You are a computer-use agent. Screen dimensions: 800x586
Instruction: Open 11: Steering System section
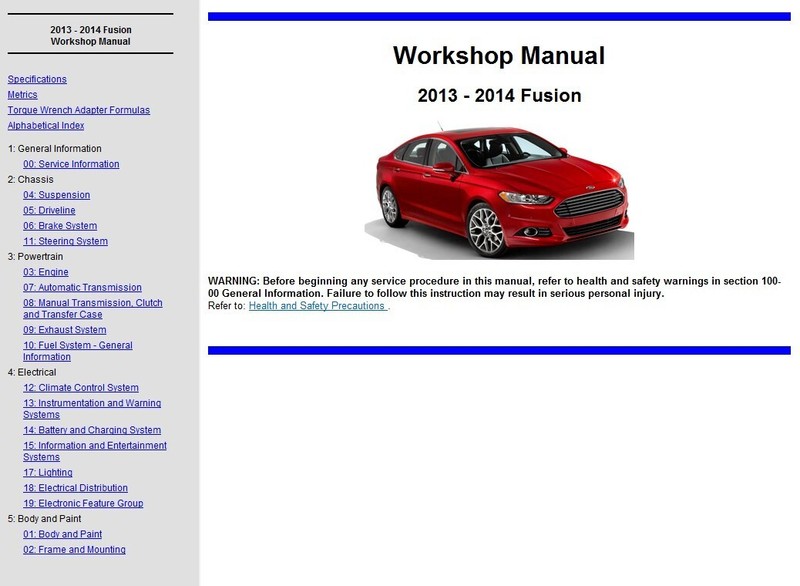(65, 241)
